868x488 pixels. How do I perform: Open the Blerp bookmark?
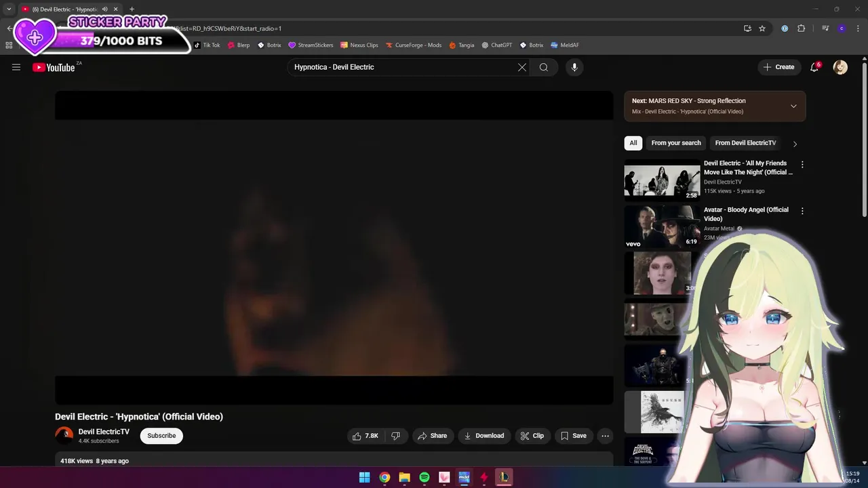click(239, 45)
